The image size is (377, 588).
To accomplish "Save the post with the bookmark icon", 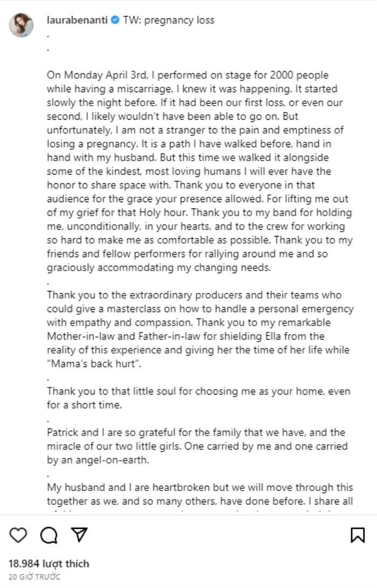I will point(358,535).
